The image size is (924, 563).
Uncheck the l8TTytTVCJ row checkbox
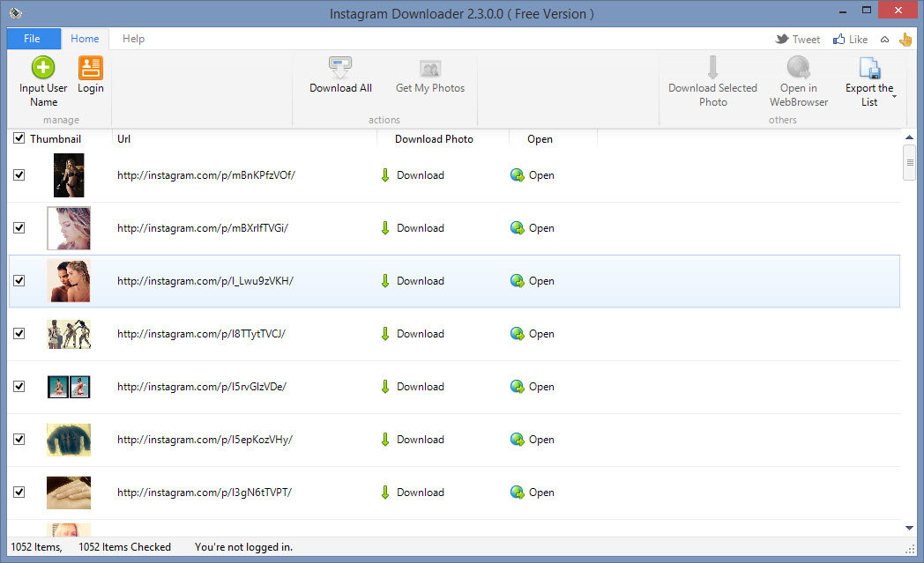[19, 333]
